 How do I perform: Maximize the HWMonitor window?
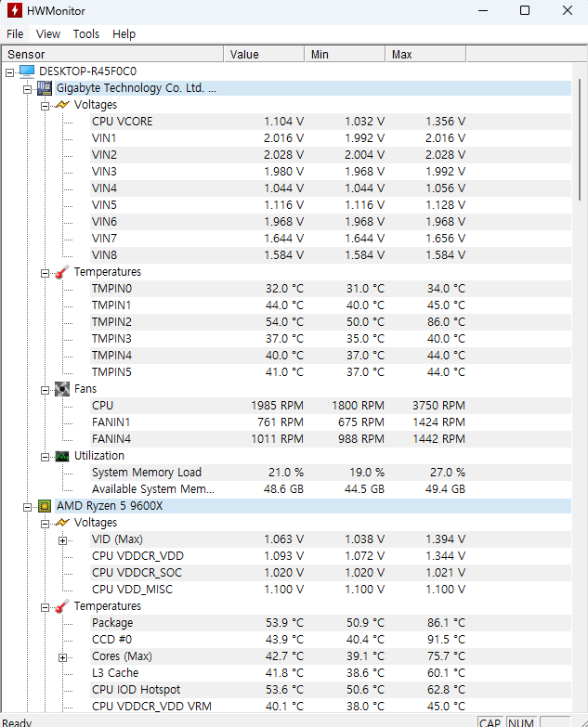pos(525,10)
